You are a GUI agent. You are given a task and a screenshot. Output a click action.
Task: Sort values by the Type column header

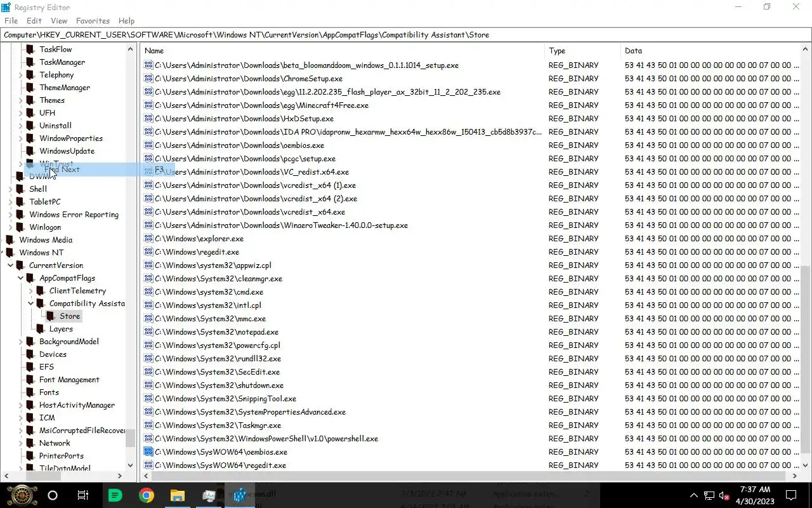click(x=582, y=51)
